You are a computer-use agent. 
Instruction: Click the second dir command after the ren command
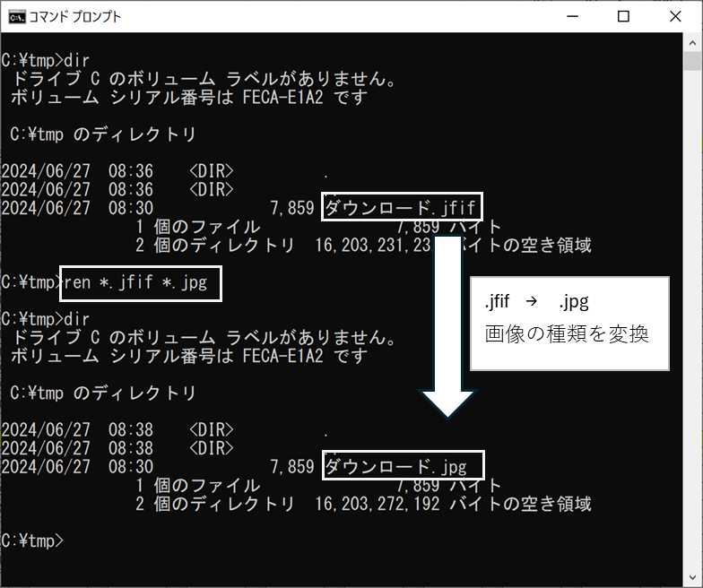(x=78, y=319)
